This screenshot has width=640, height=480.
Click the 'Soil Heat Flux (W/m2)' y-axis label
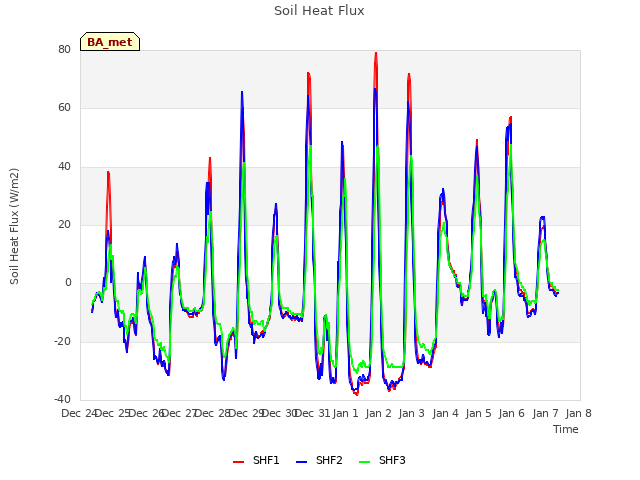14,226
